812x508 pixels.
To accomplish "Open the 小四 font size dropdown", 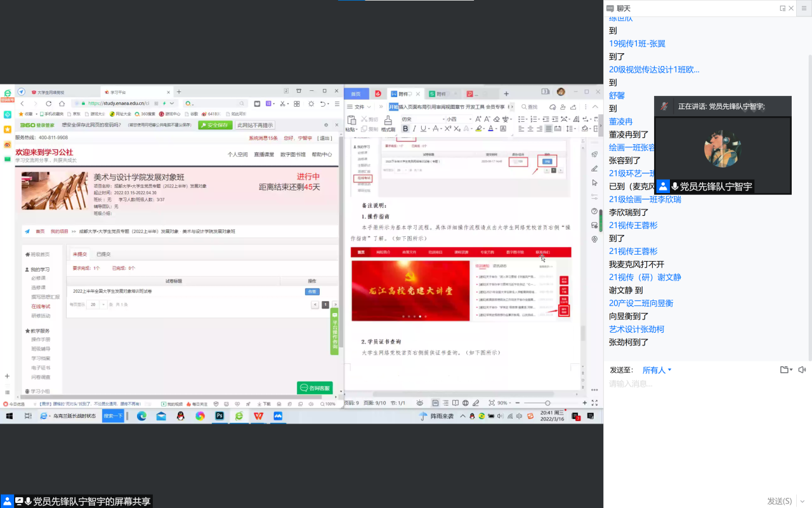I will coord(470,119).
